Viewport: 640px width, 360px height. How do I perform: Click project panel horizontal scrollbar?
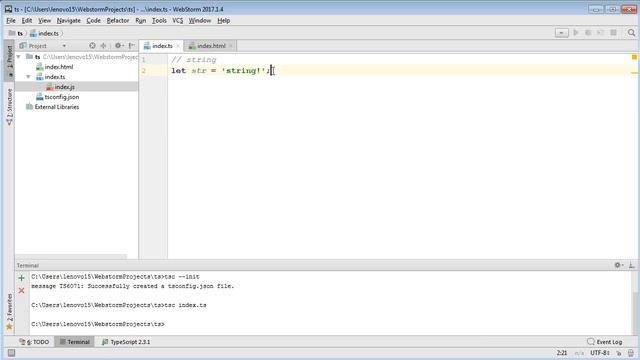click(71, 257)
